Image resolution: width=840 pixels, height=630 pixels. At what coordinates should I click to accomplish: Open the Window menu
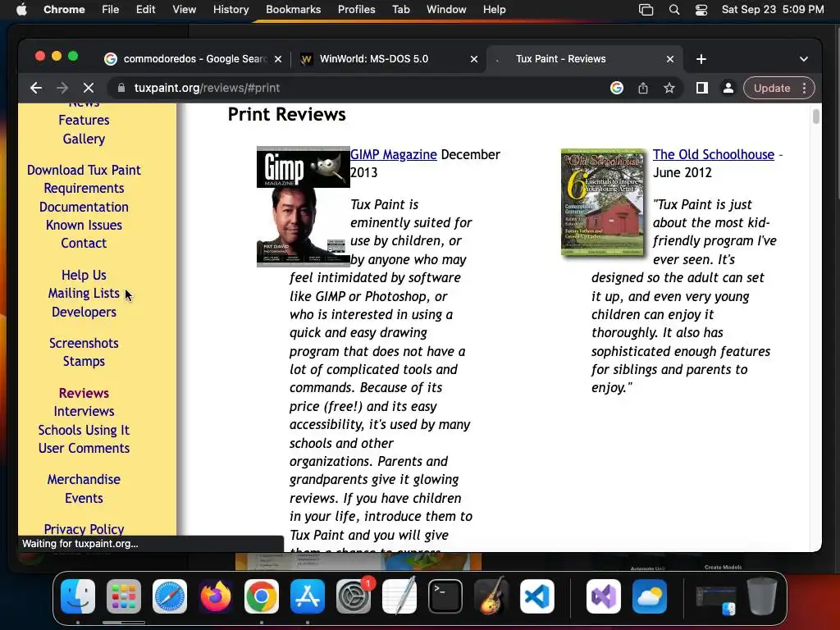pos(446,10)
